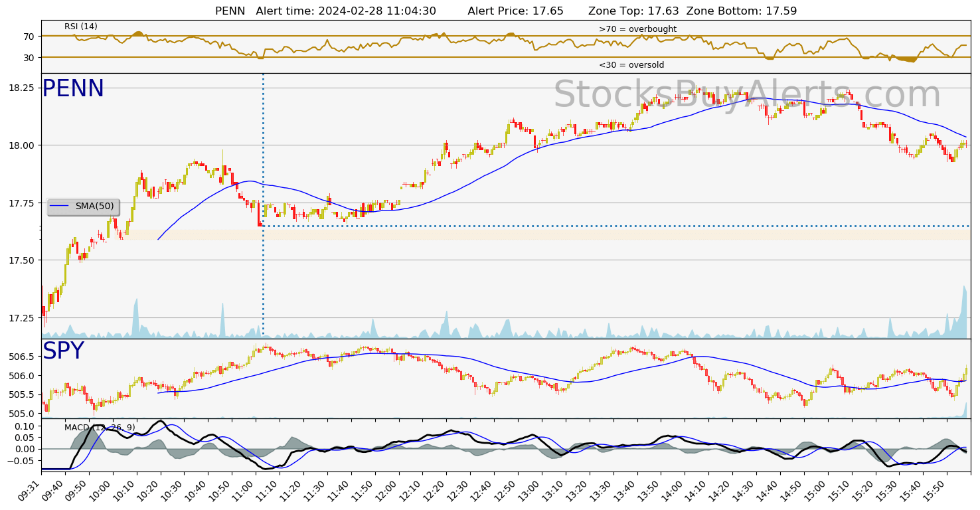
Task: Click the 11:00 time axis label
Action: (x=244, y=491)
